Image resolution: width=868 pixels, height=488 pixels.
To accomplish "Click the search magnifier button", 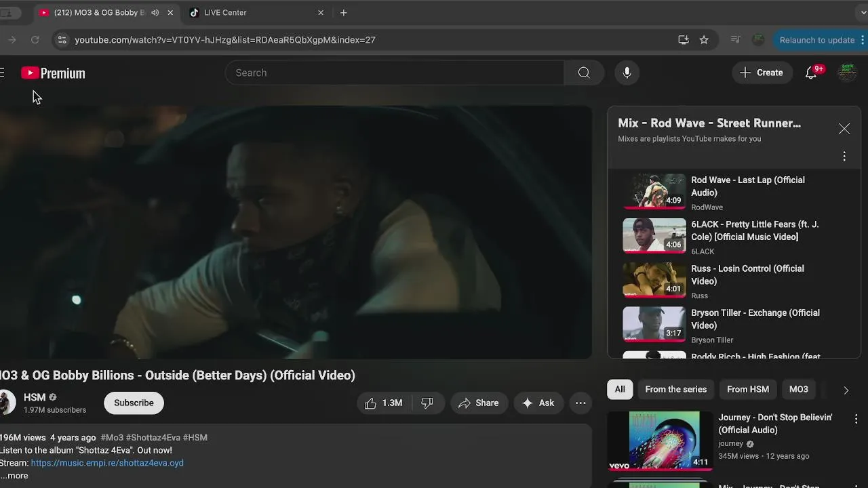I will [584, 73].
